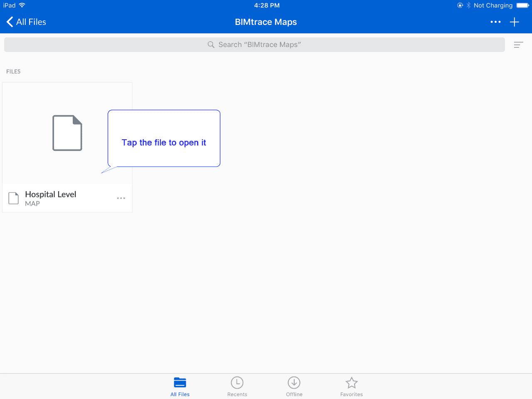Tap the MAP file type label
This screenshot has width=532, height=399.
click(x=32, y=204)
